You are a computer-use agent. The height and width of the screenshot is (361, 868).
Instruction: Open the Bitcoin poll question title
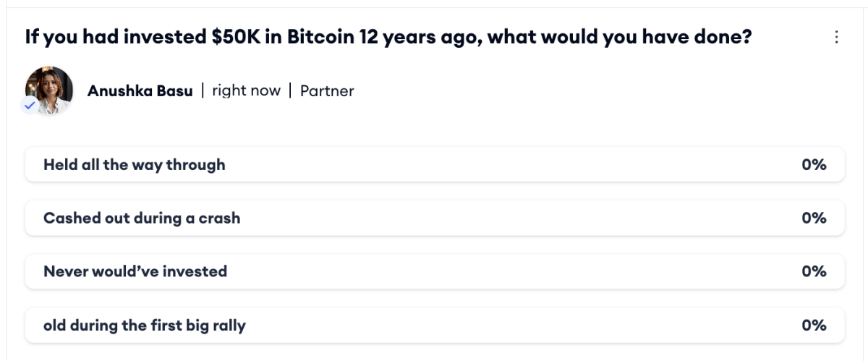click(388, 37)
